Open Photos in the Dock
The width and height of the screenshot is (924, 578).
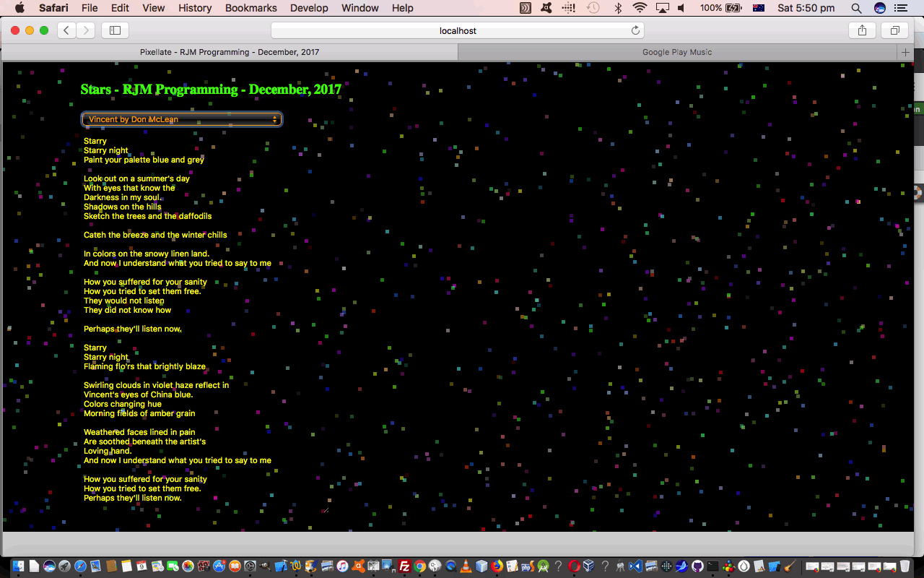click(188, 566)
